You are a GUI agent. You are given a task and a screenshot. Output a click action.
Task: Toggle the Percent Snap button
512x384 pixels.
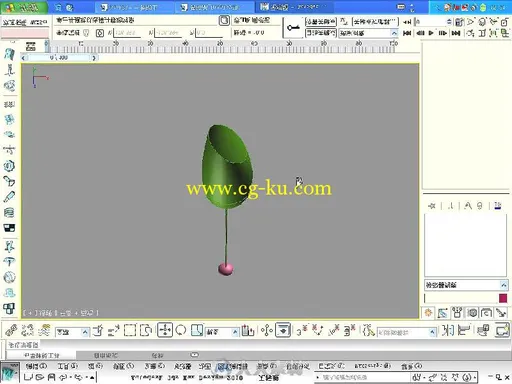coord(334,331)
